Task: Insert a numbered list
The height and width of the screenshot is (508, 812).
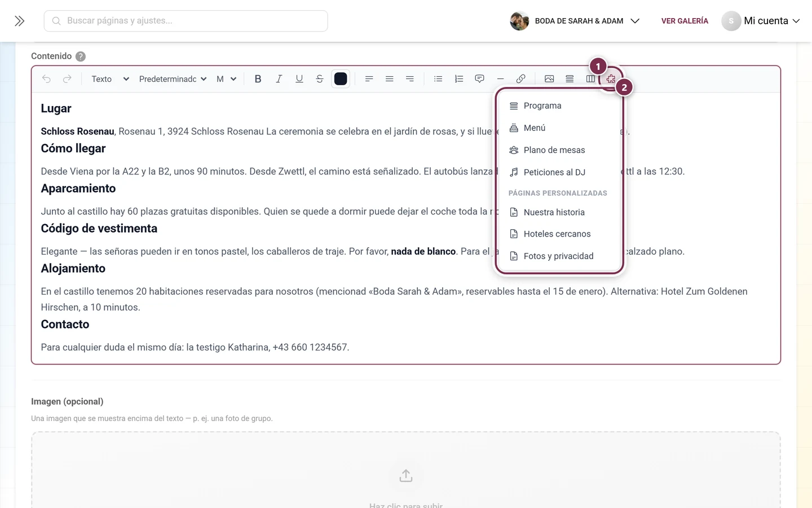Action: point(459,79)
